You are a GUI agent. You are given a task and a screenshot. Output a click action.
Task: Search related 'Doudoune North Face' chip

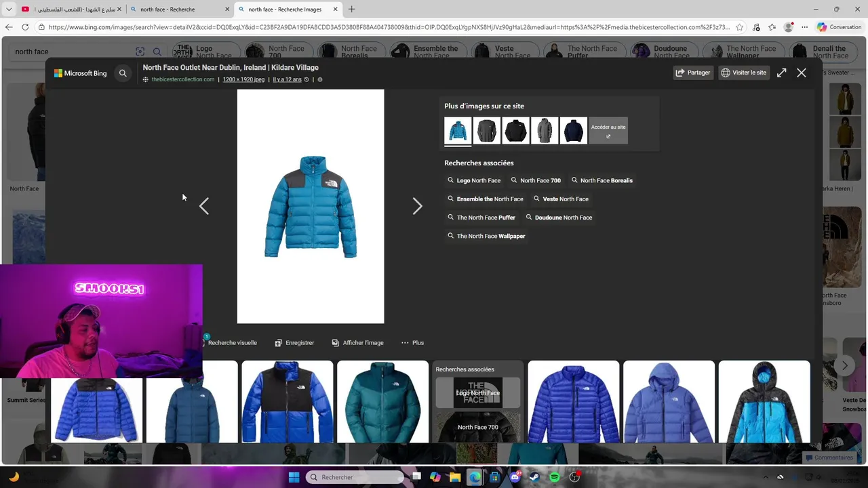pos(559,218)
